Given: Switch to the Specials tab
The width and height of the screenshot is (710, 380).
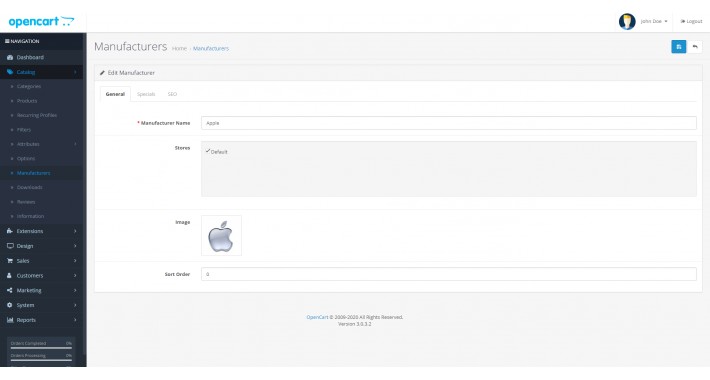Looking at the screenshot, I should (x=146, y=94).
